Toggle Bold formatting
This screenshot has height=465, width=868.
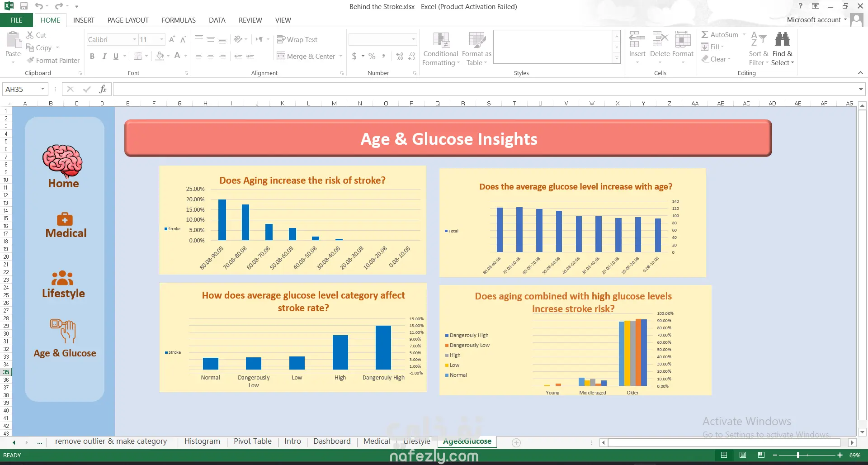click(92, 56)
